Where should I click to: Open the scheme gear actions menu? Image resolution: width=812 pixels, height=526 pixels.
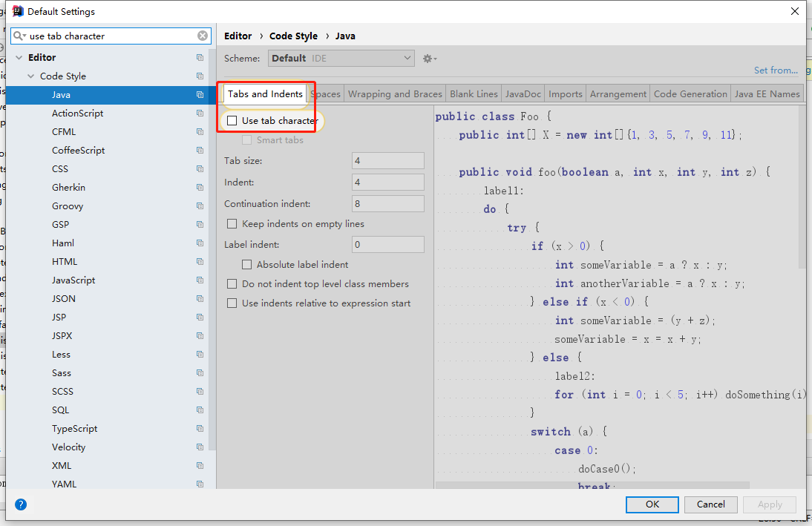click(429, 59)
